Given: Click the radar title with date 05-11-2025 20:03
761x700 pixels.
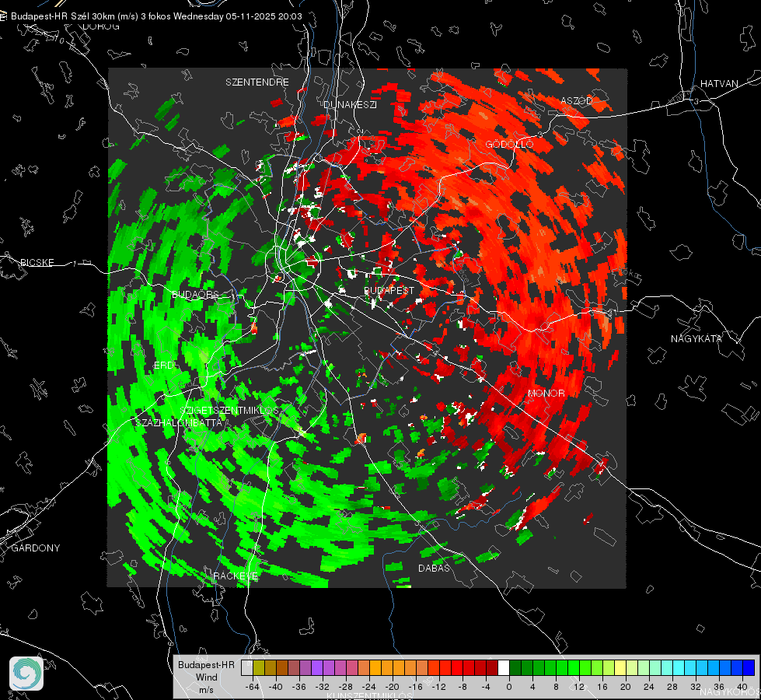Looking at the screenshot, I should pos(156,16).
